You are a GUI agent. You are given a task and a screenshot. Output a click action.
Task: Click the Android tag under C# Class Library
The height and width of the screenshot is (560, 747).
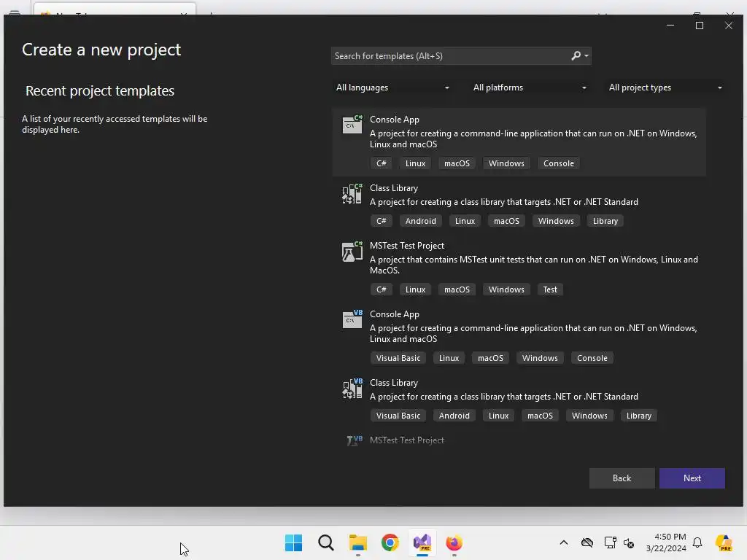click(x=420, y=221)
